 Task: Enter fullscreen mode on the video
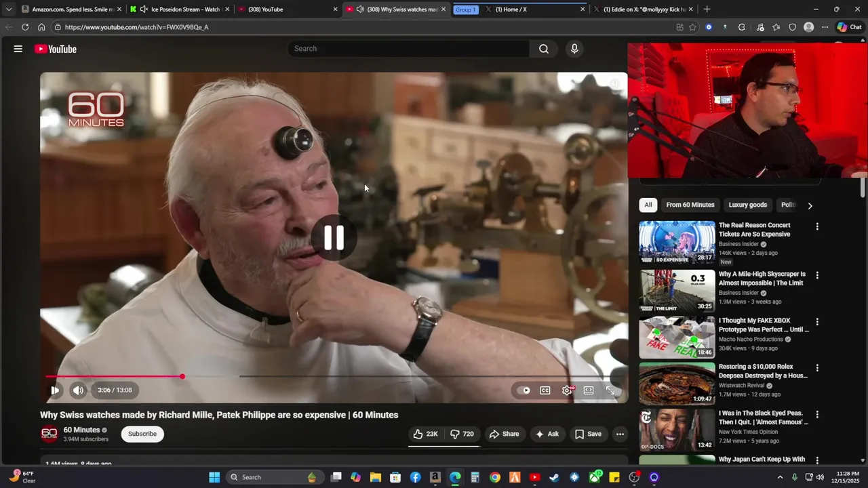(x=610, y=390)
